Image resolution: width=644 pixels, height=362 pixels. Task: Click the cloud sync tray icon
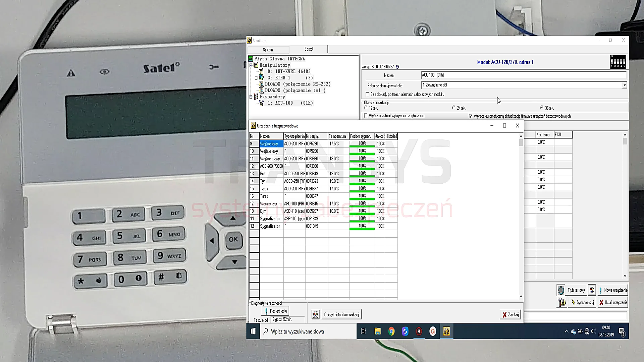573,331
